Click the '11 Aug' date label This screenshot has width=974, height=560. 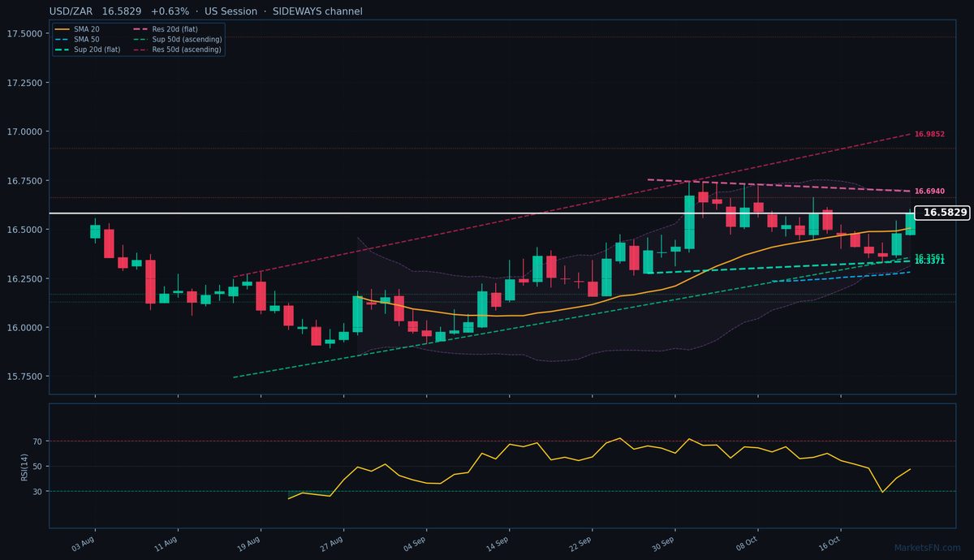(166, 543)
